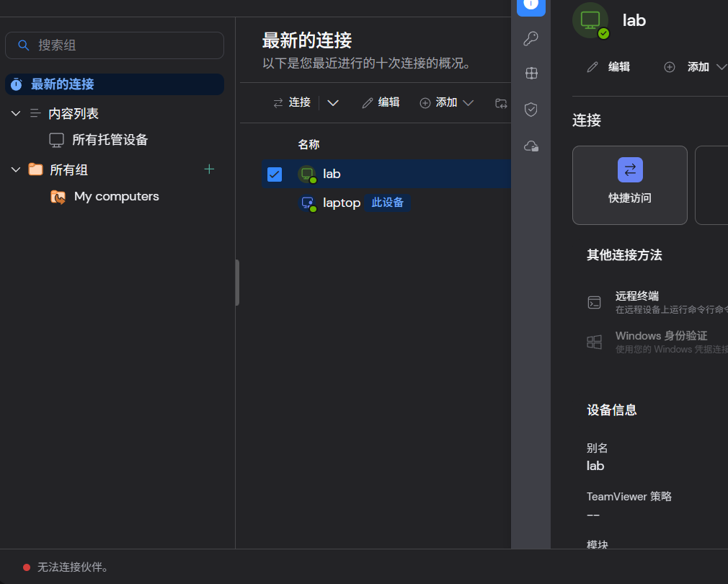Click the pencil icon in details panel
The height and width of the screenshot is (584, 728).
[x=592, y=67]
